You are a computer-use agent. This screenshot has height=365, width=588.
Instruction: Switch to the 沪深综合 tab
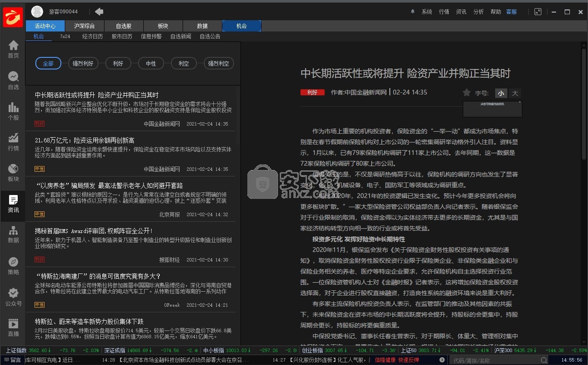point(84,26)
